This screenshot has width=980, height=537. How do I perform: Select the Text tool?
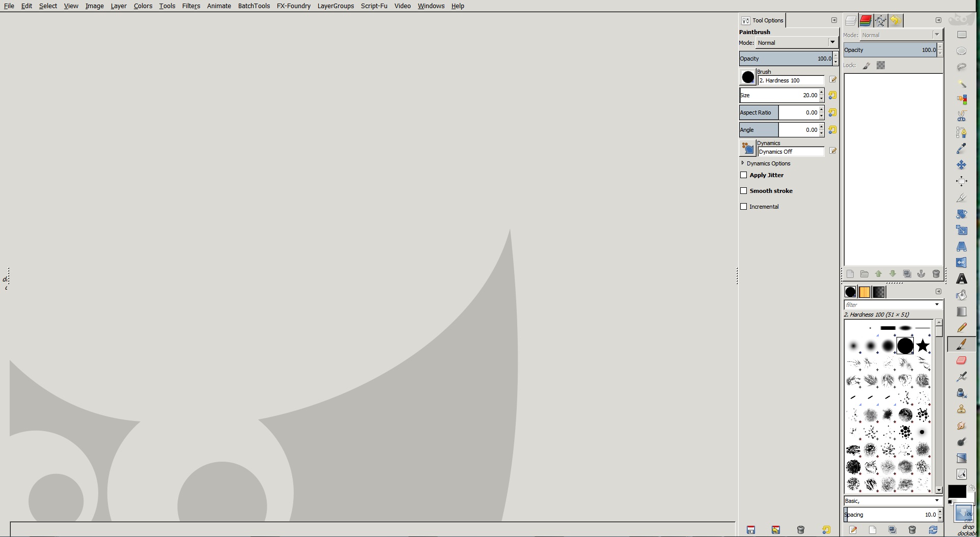coord(961,279)
